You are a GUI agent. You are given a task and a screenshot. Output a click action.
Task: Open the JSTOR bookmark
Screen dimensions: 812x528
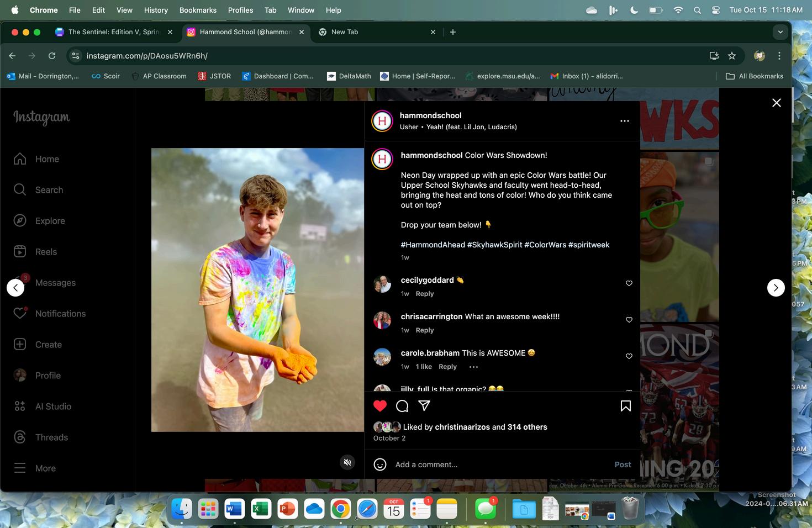(214, 76)
